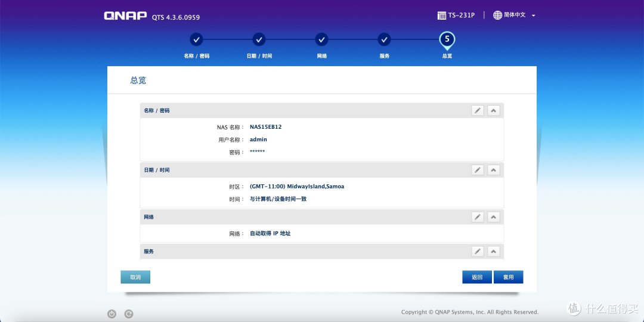
Task: Click the restart icon at bottom left
Action: (129, 314)
